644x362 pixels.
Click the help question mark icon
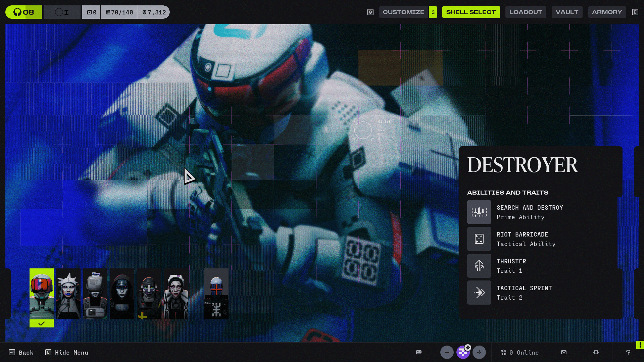tap(628, 352)
